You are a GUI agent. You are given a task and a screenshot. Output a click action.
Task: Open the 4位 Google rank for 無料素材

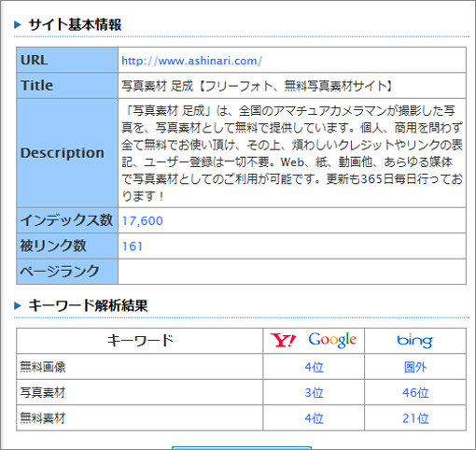(x=314, y=418)
